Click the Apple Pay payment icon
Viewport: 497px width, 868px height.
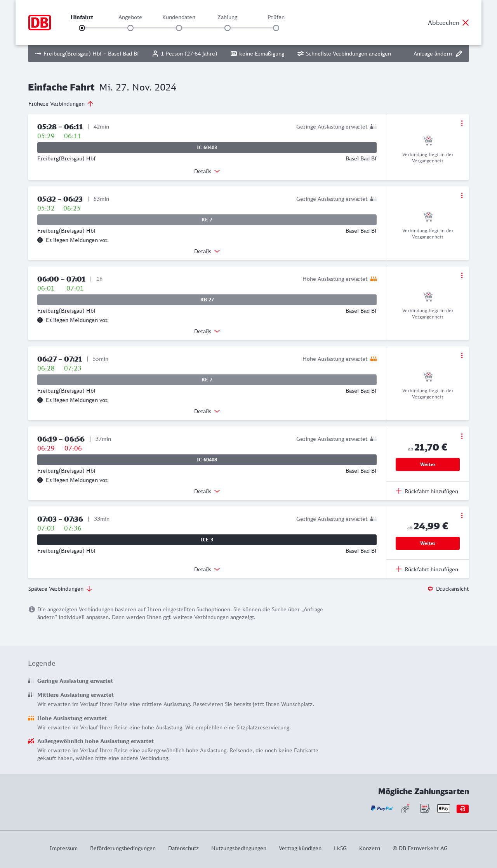(x=443, y=809)
